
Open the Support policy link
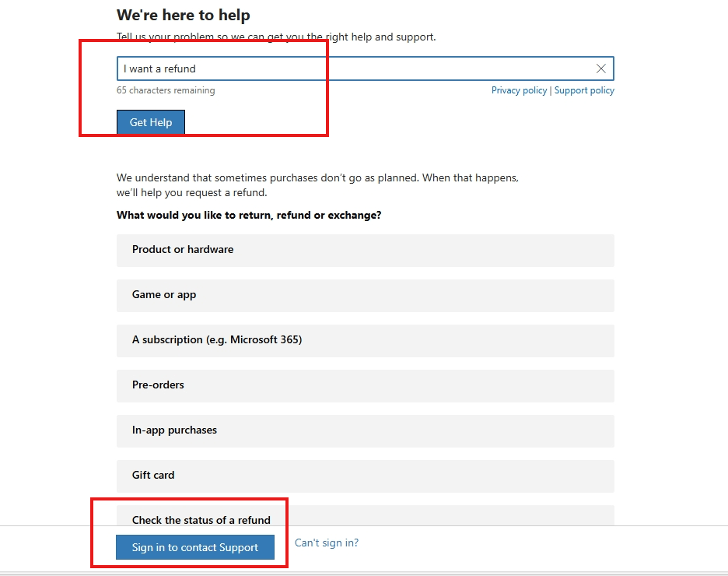pos(584,90)
